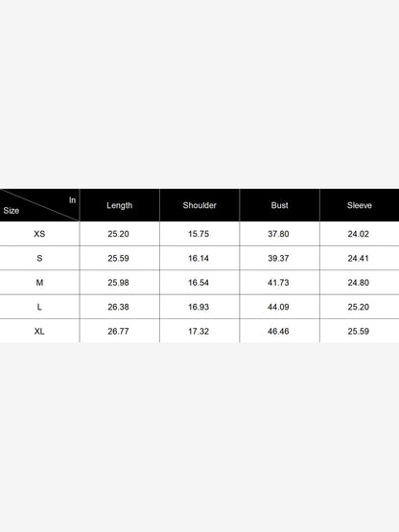Click the 41.73 bust cell
Viewport: 399px width, 532px height.
pyautogui.click(x=278, y=283)
